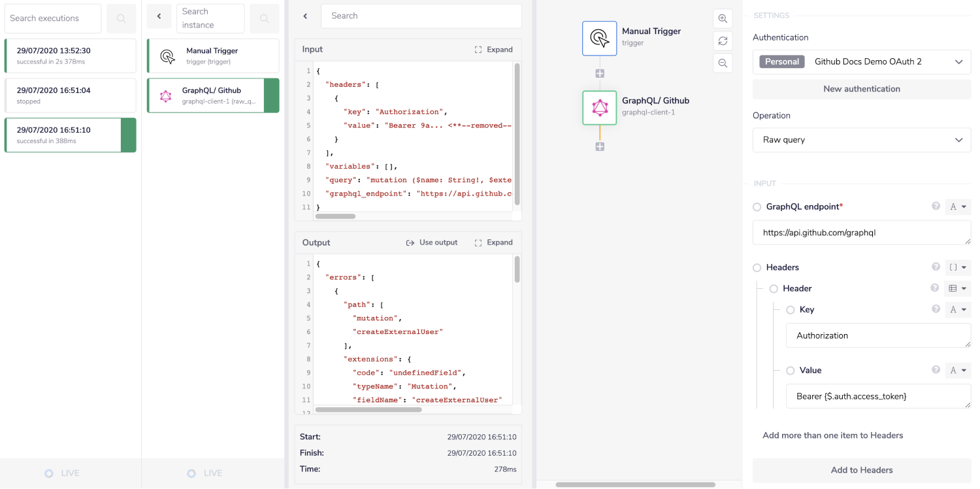Click the zoom-out magnifier icon on the canvas
980x489 pixels.
(x=723, y=63)
